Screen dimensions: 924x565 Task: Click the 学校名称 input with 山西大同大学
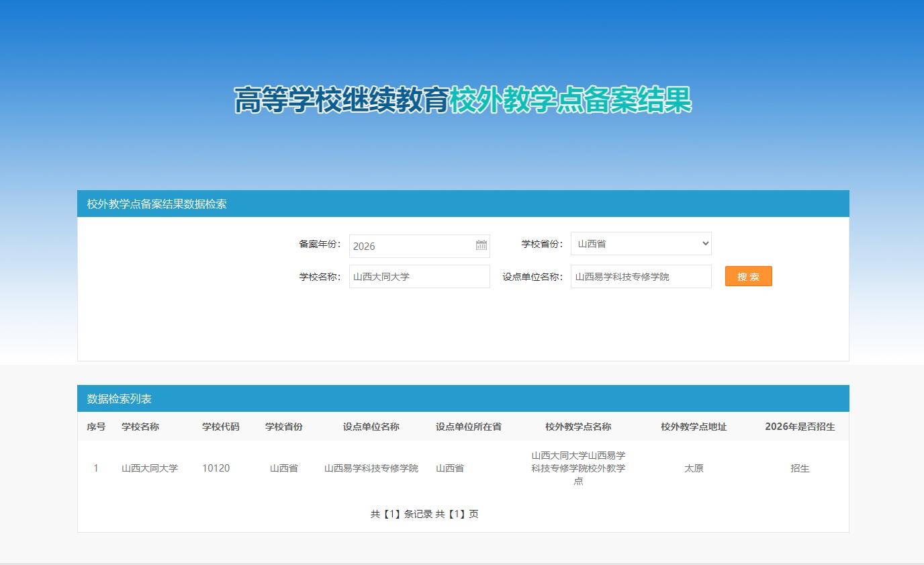[x=420, y=276]
